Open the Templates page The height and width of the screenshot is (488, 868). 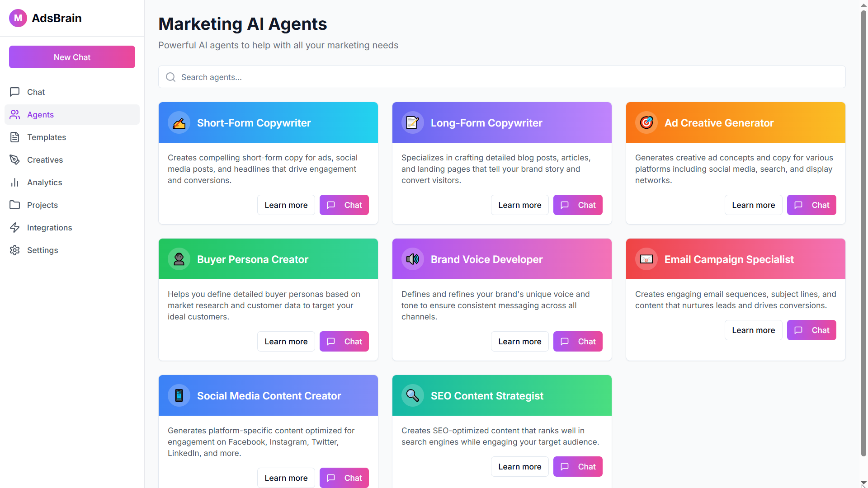72,137
